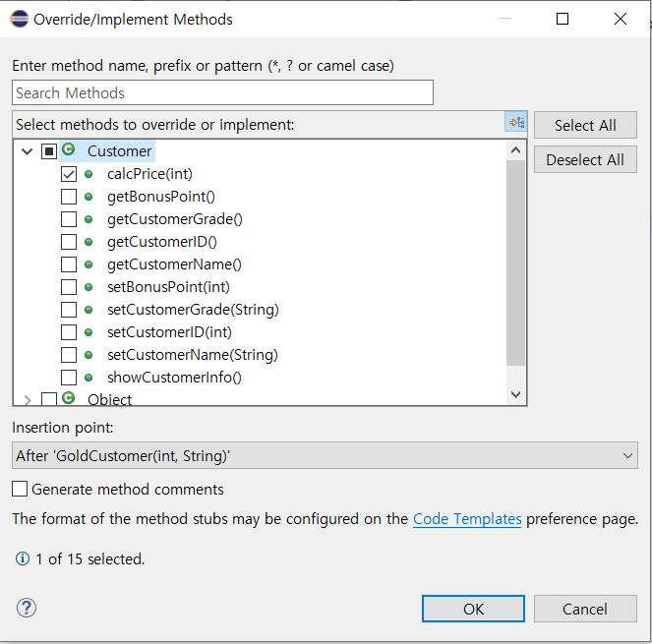Click the Eclipse logo in the title bar

click(19, 19)
